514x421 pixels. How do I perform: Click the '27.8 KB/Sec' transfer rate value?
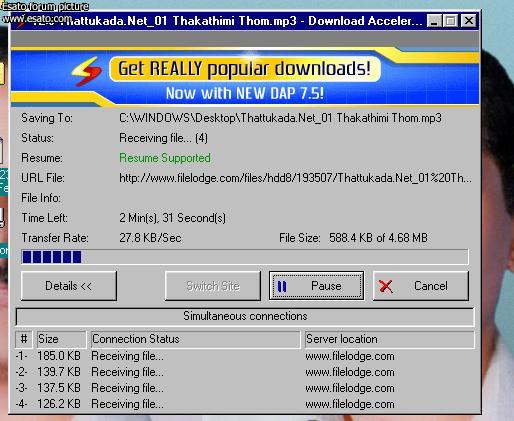[x=150, y=238]
